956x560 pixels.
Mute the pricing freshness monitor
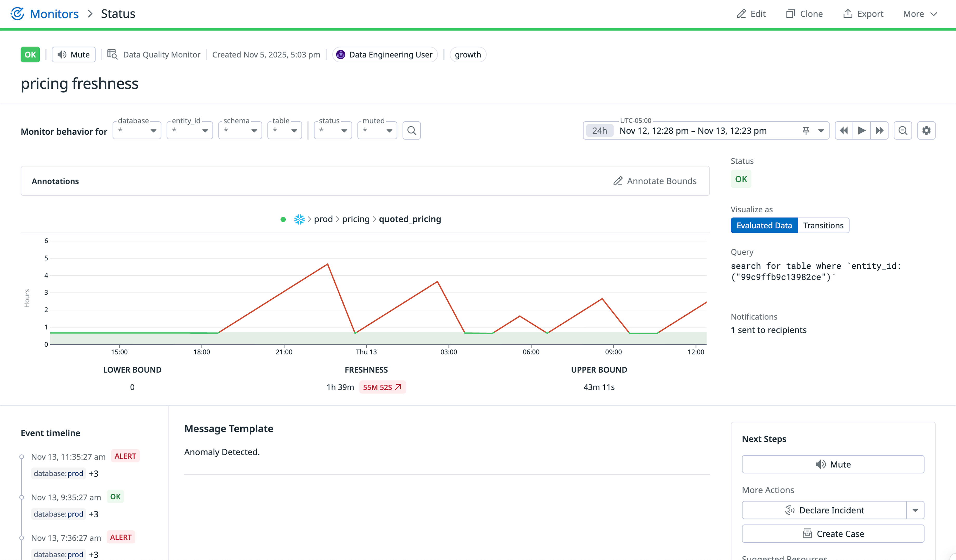73,54
